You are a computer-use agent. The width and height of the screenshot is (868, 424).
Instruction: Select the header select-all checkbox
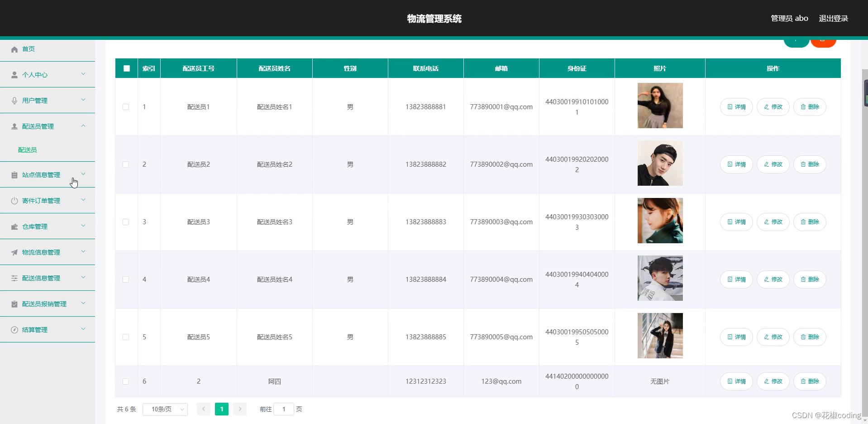[x=127, y=68]
